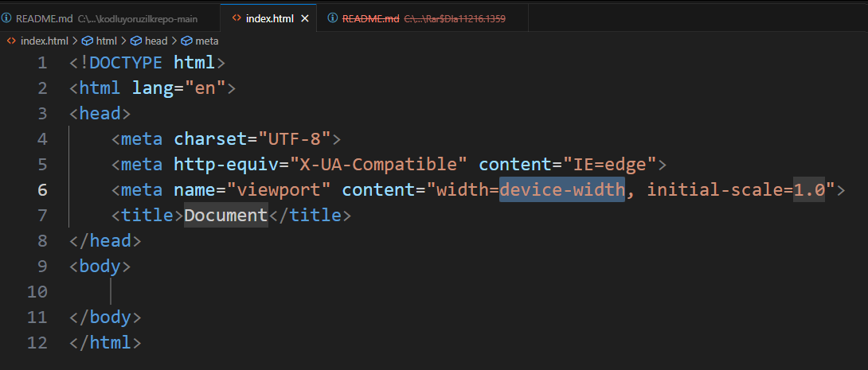Click the "viewport" name value
This screenshot has height=370, width=868.
click(279, 189)
